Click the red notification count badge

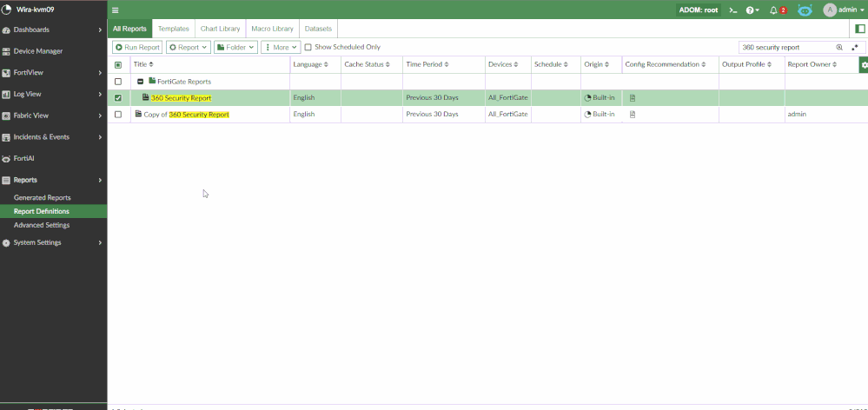(x=784, y=10)
